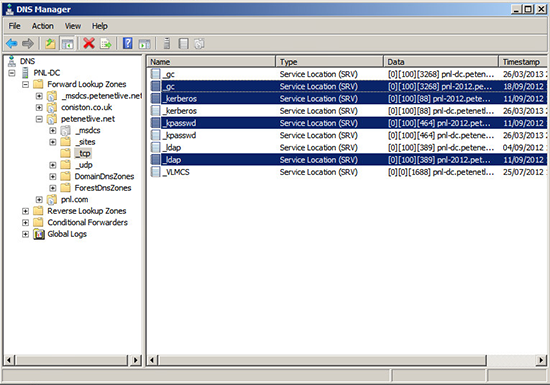Sort by the Data column header
The image size is (550, 385).
[441, 62]
